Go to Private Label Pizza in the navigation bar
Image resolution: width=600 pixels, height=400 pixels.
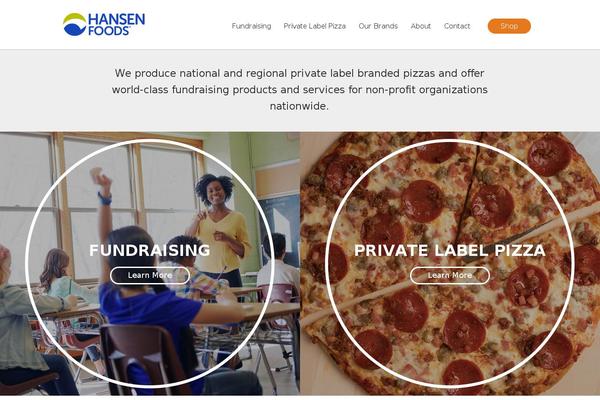[315, 26]
